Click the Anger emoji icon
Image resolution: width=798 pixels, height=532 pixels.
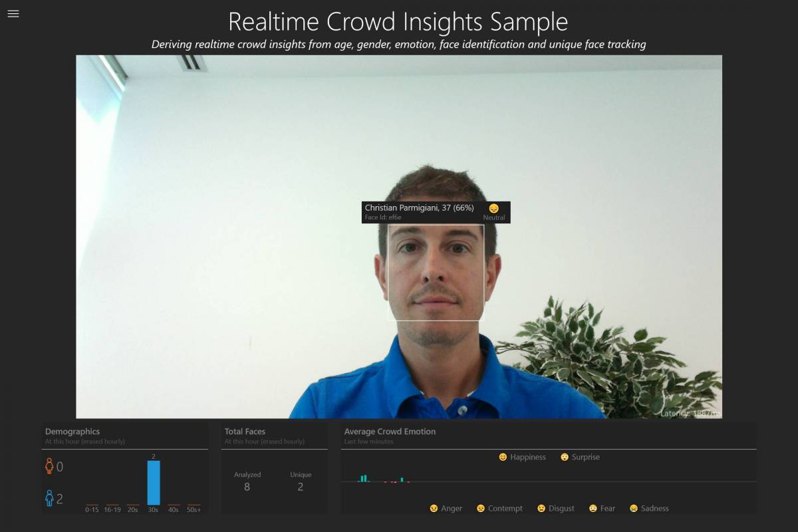pos(434,509)
